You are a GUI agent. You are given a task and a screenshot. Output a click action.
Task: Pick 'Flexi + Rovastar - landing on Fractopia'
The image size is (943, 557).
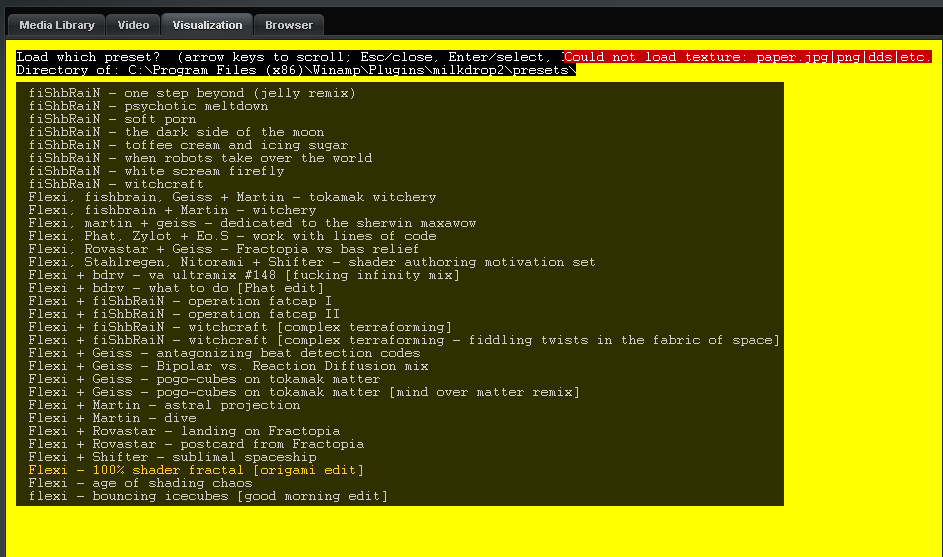(x=184, y=431)
